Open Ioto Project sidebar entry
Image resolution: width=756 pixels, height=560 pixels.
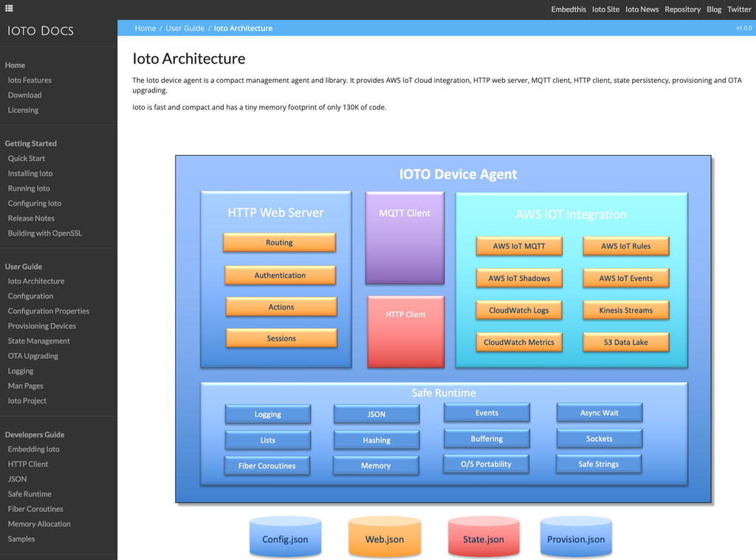(x=27, y=400)
